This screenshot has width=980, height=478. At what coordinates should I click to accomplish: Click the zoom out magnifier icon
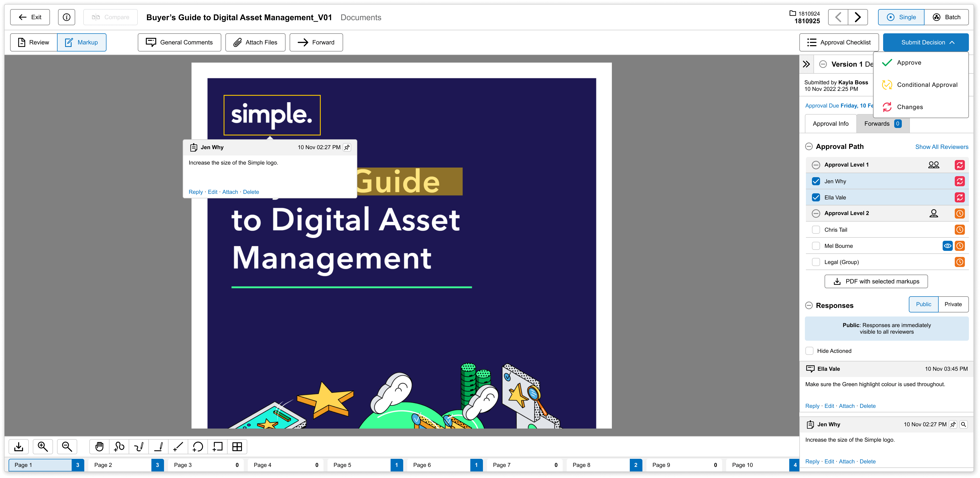pyautogui.click(x=67, y=446)
